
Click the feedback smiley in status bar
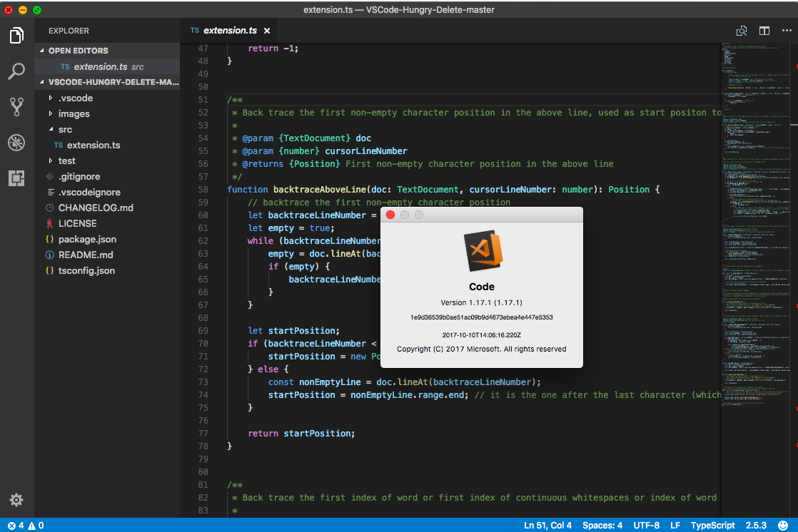(x=783, y=525)
